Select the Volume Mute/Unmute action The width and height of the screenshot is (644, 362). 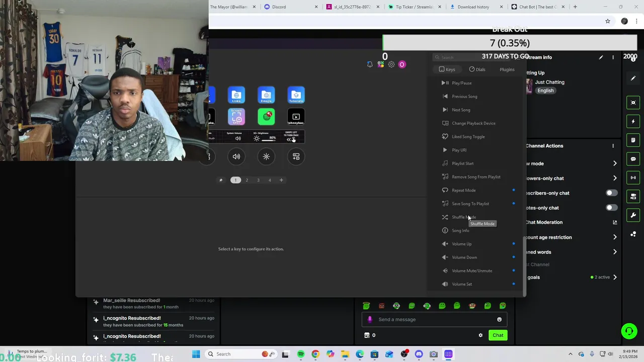(471, 270)
